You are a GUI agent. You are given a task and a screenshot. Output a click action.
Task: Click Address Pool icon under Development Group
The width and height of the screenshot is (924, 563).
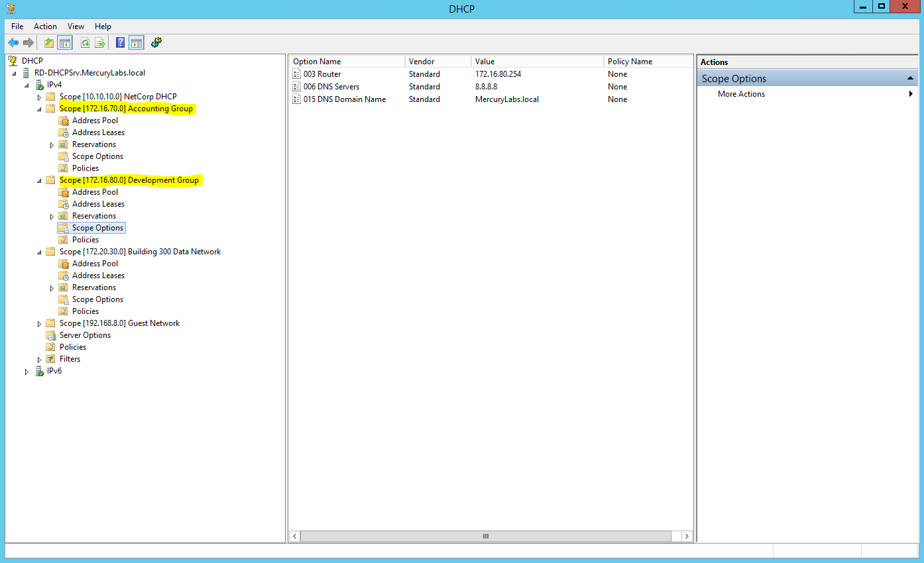(x=64, y=192)
